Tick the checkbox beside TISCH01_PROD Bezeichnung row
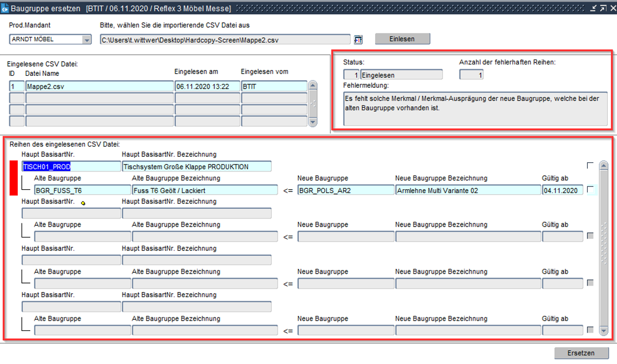Screen dimensions: 617x364 (x=590, y=166)
